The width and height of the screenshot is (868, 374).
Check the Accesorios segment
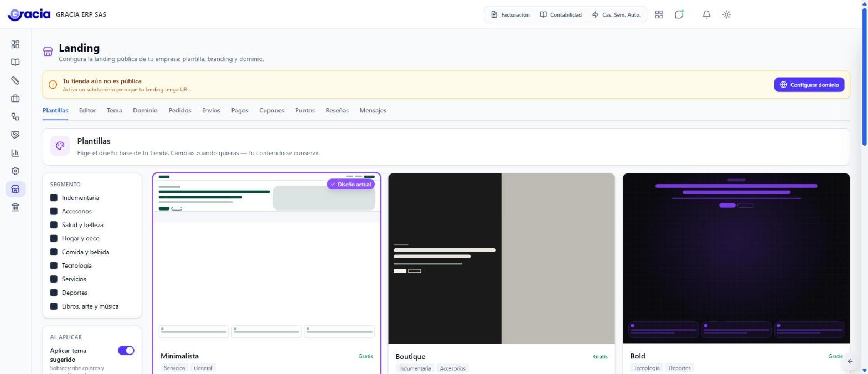pyautogui.click(x=54, y=211)
